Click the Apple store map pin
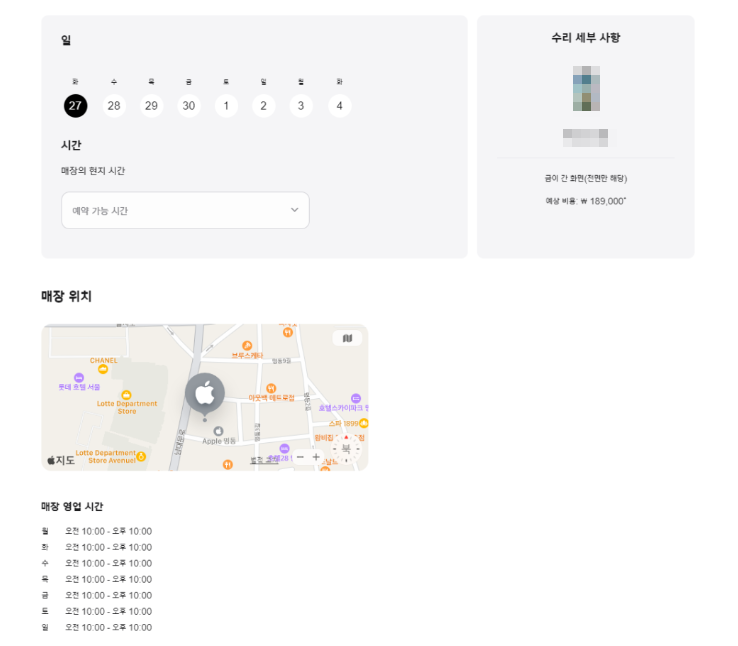This screenshot has width=738, height=646. click(x=205, y=393)
